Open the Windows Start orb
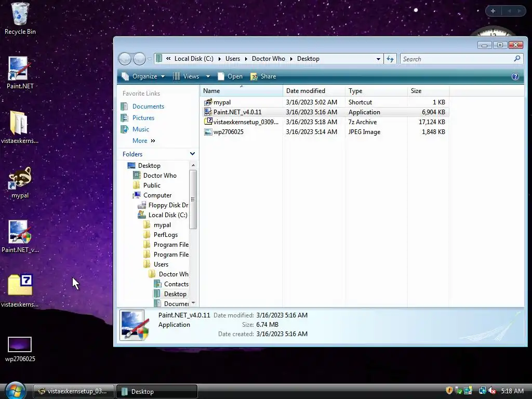 tap(15, 391)
